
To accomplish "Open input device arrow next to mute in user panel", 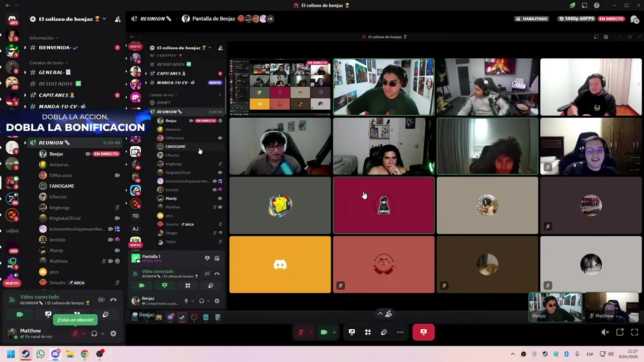I will coord(84,333).
